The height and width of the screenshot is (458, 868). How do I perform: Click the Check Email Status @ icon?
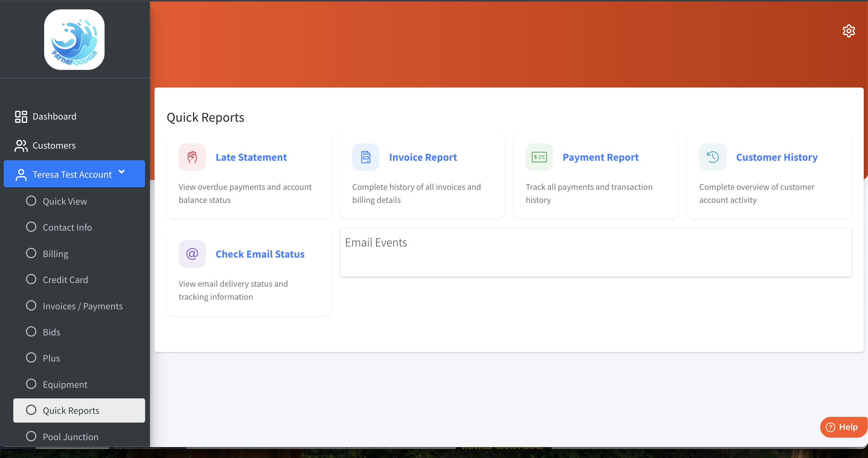[x=192, y=254]
